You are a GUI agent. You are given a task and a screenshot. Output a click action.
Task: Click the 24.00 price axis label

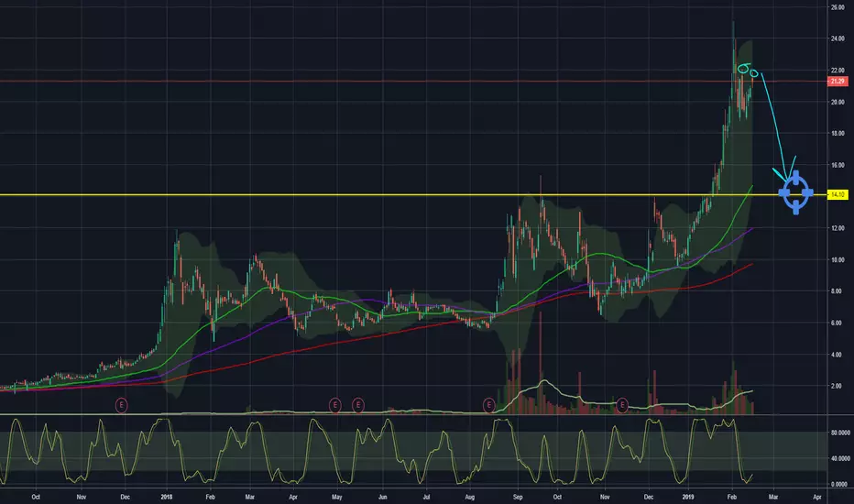838,38
